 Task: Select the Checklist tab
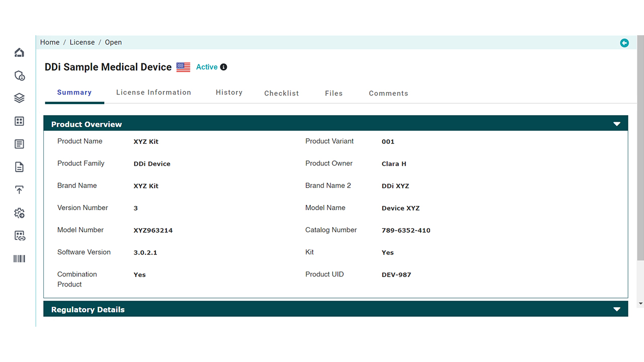(281, 94)
